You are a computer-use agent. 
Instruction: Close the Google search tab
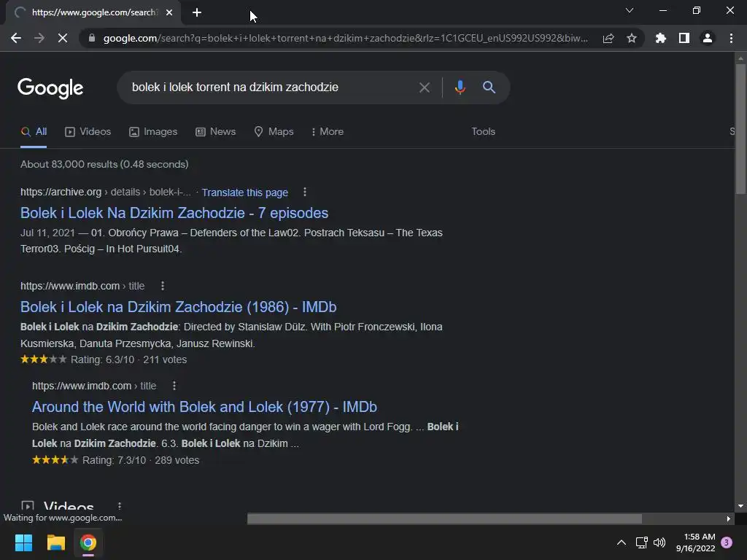169,12
